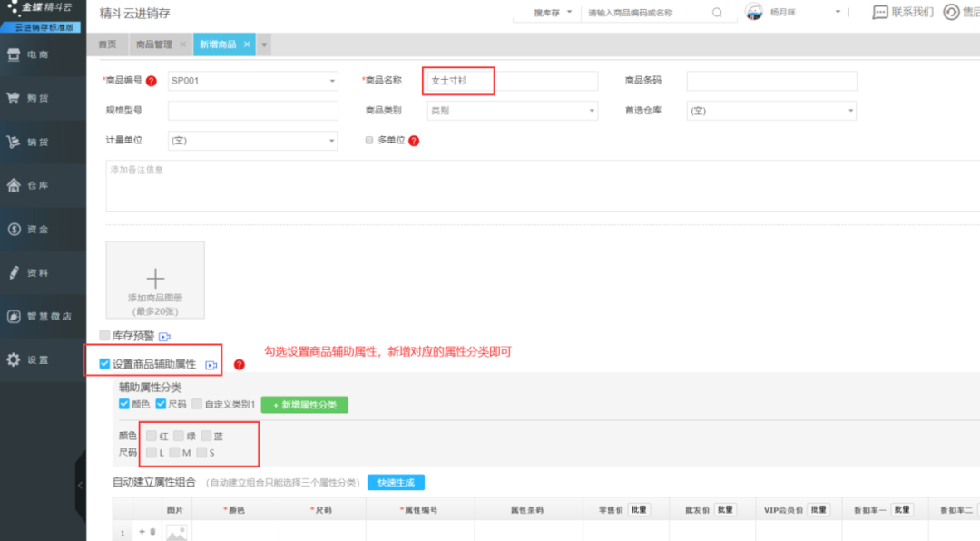This screenshot has width=980, height=541.
Task: Click the blue 快速生成 button
Action: (x=396, y=482)
